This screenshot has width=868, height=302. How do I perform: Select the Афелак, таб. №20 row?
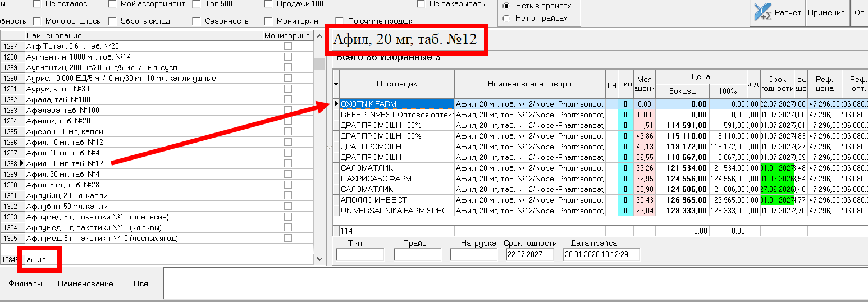click(x=144, y=121)
